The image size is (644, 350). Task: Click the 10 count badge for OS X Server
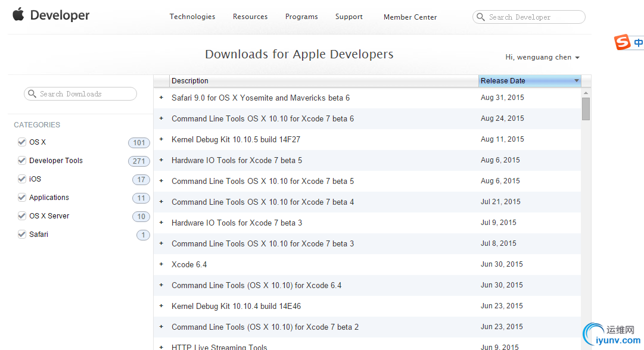141,216
